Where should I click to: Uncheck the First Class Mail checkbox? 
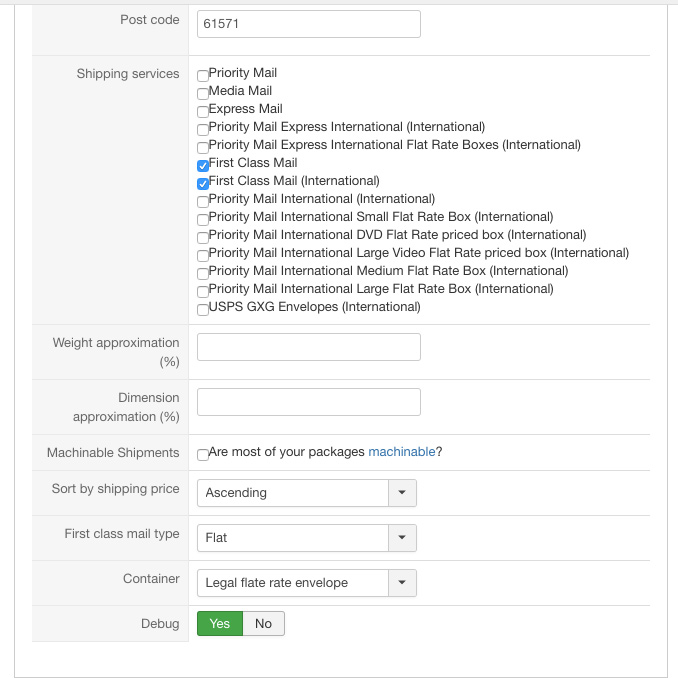tap(203, 165)
